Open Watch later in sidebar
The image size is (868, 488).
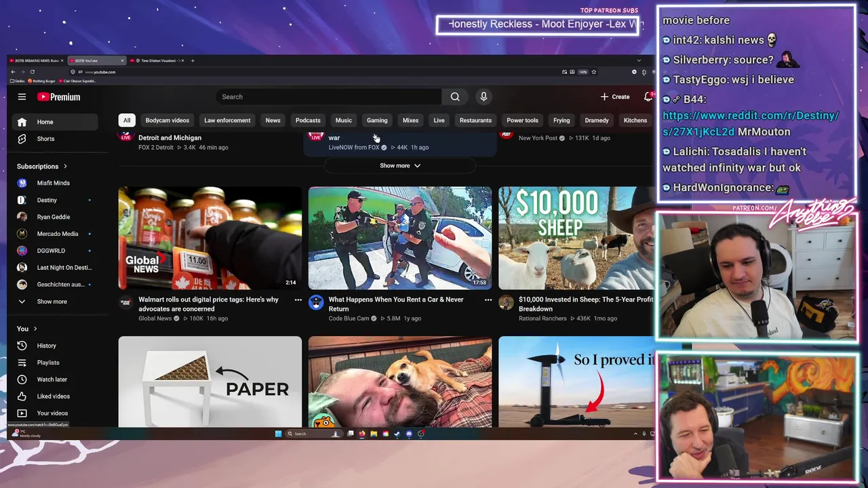pyautogui.click(x=56, y=380)
